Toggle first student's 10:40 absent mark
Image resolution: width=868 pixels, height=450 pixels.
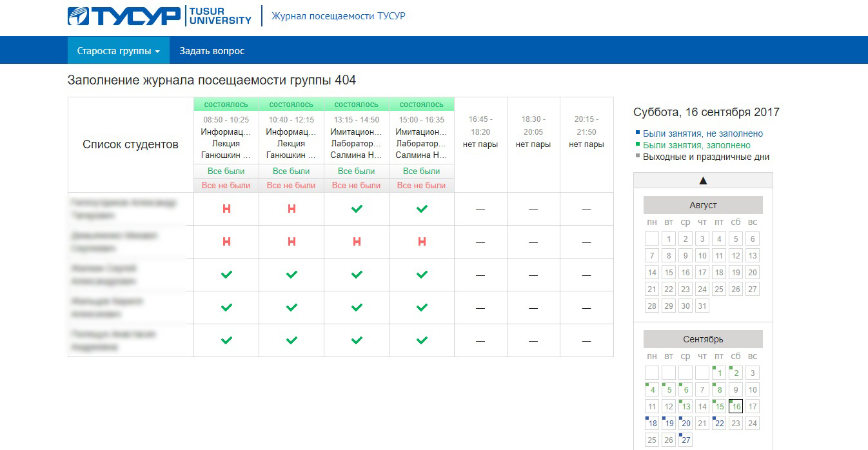point(291,209)
